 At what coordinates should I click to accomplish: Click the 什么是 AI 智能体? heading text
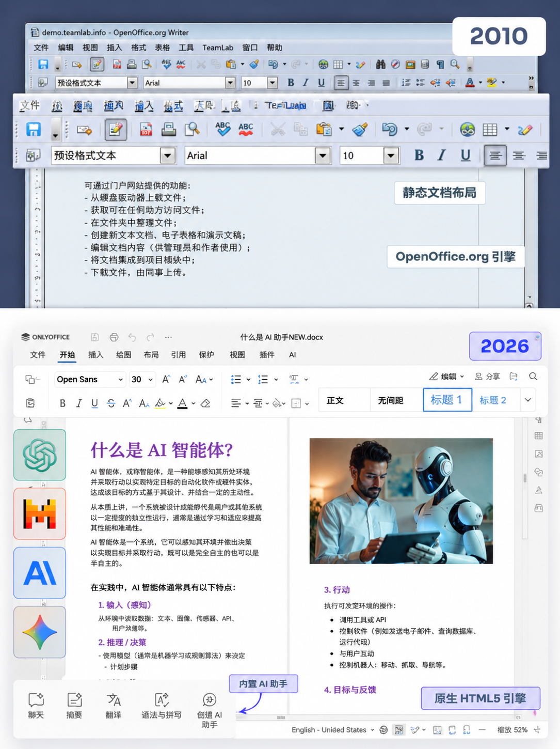[162, 450]
